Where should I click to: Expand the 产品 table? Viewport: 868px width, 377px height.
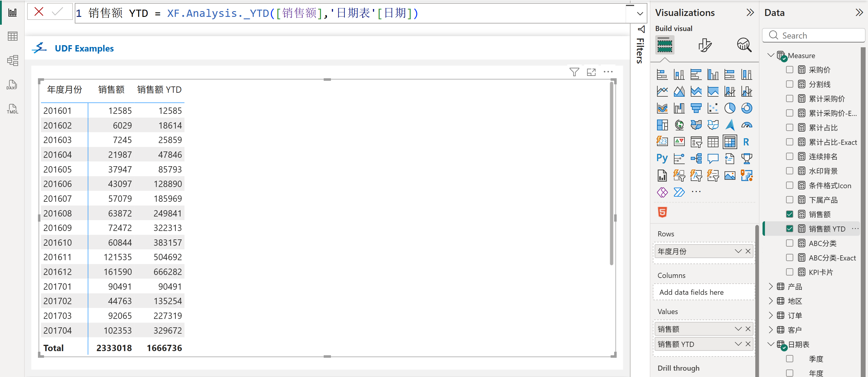[x=771, y=286]
